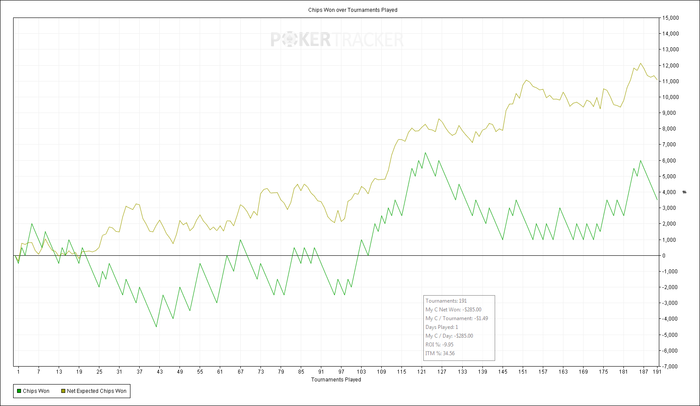Viewport: 700px width, 406px height.
Task: Click the x-axis tick label 97
Action: point(342,372)
